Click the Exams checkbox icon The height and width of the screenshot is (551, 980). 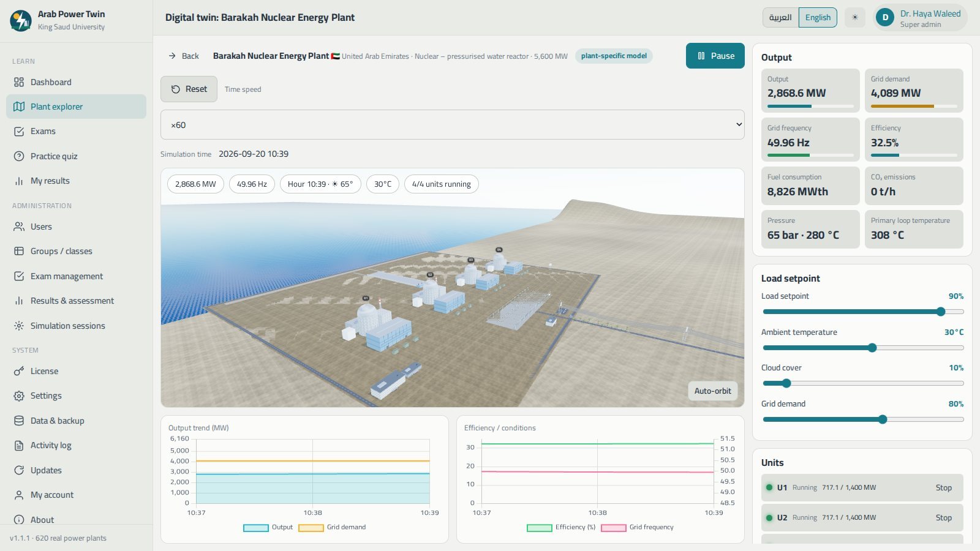click(x=19, y=131)
